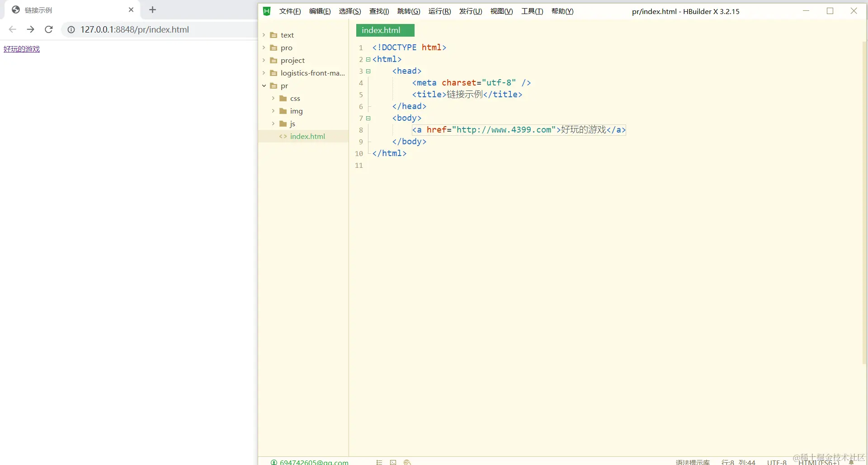The width and height of the screenshot is (868, 465).
Task: Click the title text 链接示例 on line 5
Action: pyautogui.click(x=464, y=95)
